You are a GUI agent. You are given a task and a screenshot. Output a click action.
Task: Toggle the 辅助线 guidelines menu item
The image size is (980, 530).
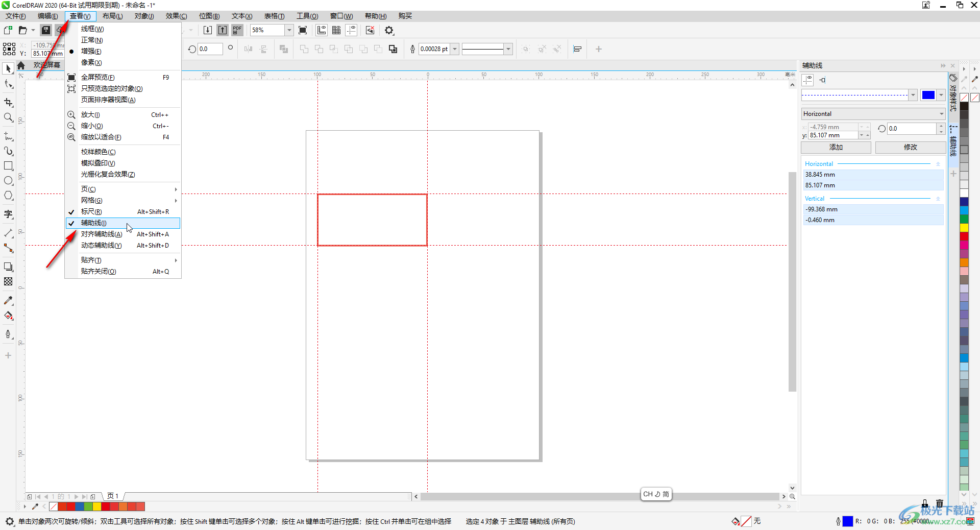[x=123, y=223]
